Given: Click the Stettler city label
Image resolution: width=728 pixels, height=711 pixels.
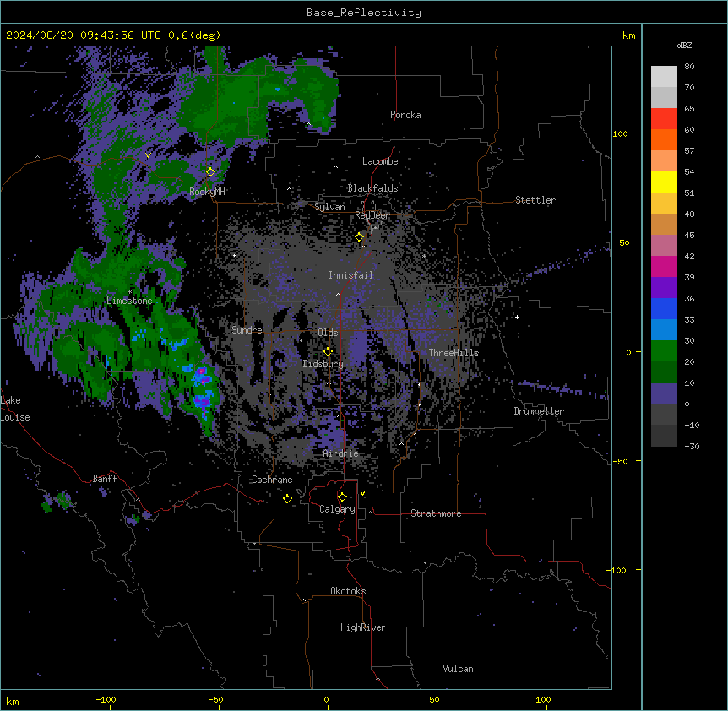Looking at the screenshot, I should [535, 200].
